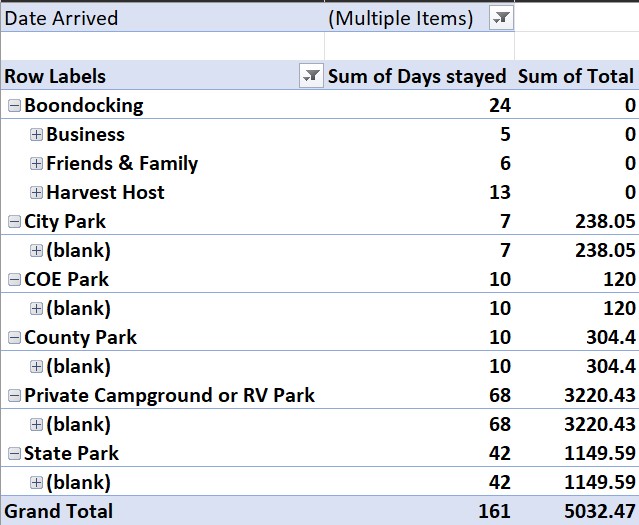Expand the blank row under City Park
Image resolution: width=639 pixels, height=525 pixels.
click(36, 251)
